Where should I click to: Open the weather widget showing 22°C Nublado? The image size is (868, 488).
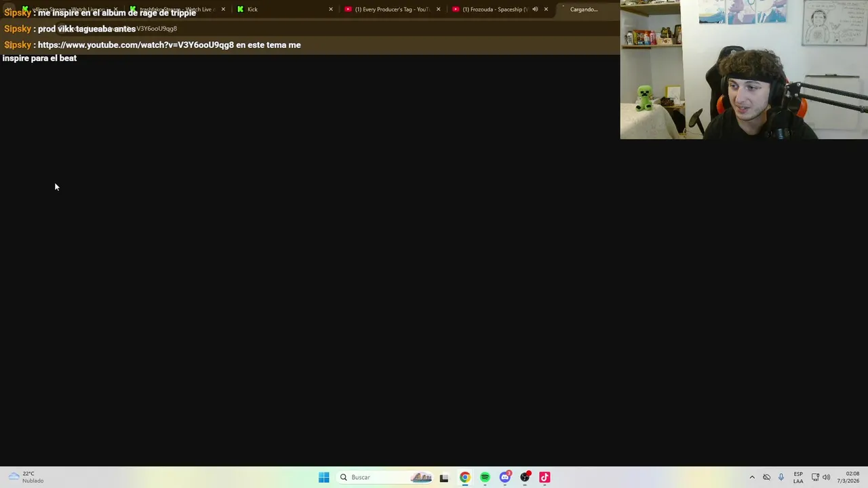(x=26, y=477)
